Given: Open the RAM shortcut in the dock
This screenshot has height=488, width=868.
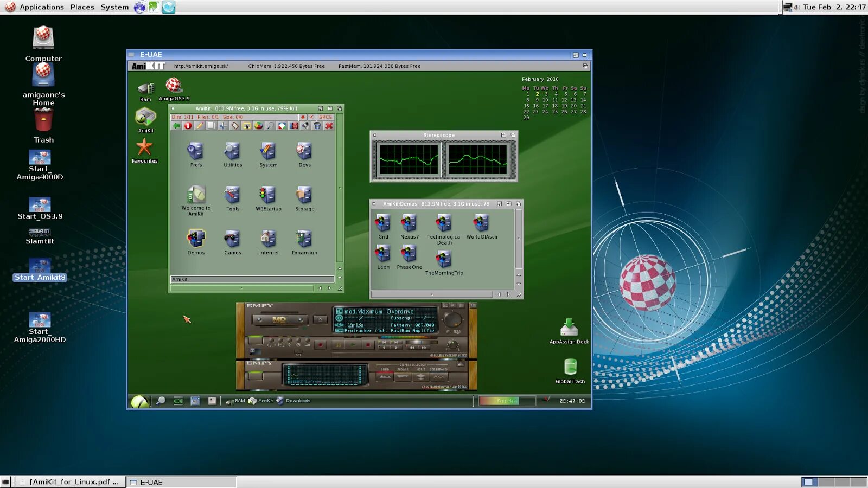Looking at the screenshot, I should 235,401.
